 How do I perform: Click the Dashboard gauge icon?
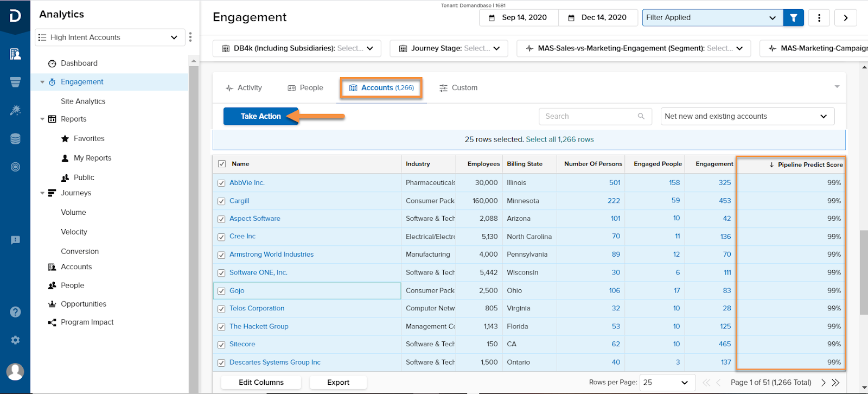pos(52,63)
